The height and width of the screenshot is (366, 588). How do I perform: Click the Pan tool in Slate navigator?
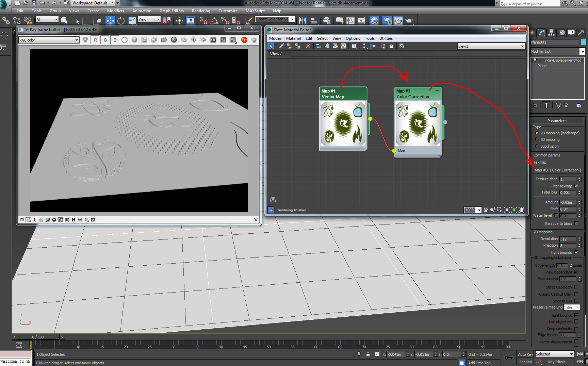pos(486,210)
